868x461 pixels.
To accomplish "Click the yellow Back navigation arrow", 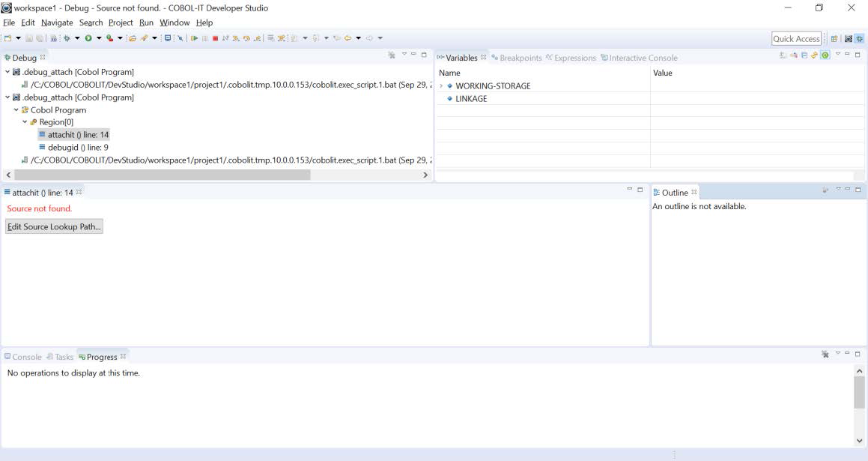I will click(347, 38).
